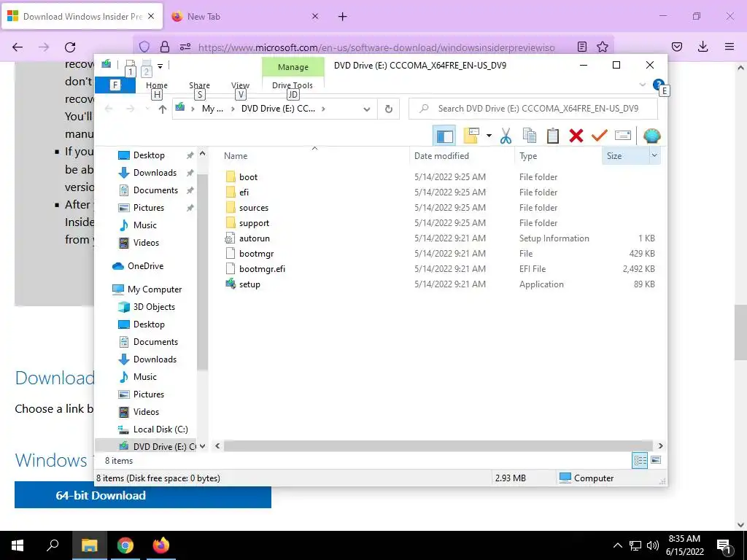Select the autorun setup information file
The image size is (747, 560).
click(x=254, y=238)
